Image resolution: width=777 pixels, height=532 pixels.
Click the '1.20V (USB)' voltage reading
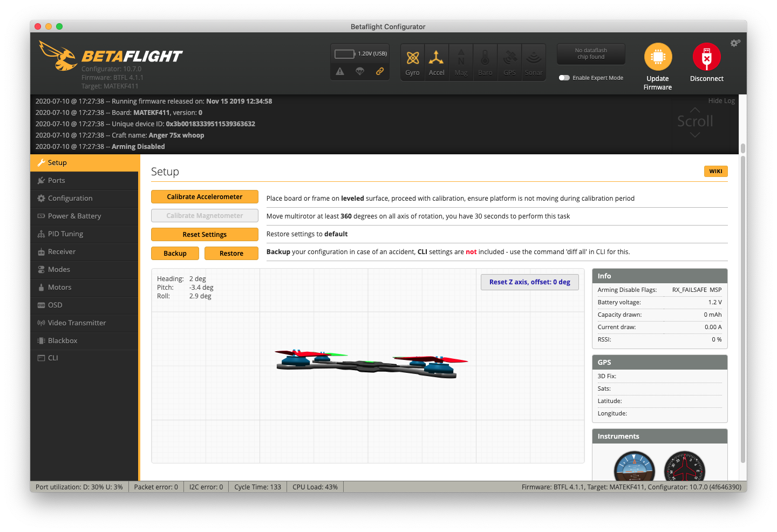tap(372, 54)
